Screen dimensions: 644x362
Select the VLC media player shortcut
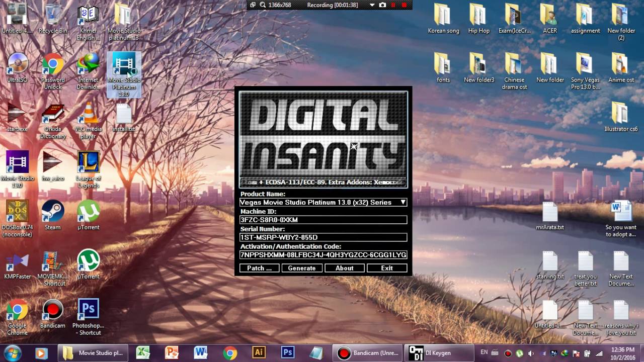[88, 121]
